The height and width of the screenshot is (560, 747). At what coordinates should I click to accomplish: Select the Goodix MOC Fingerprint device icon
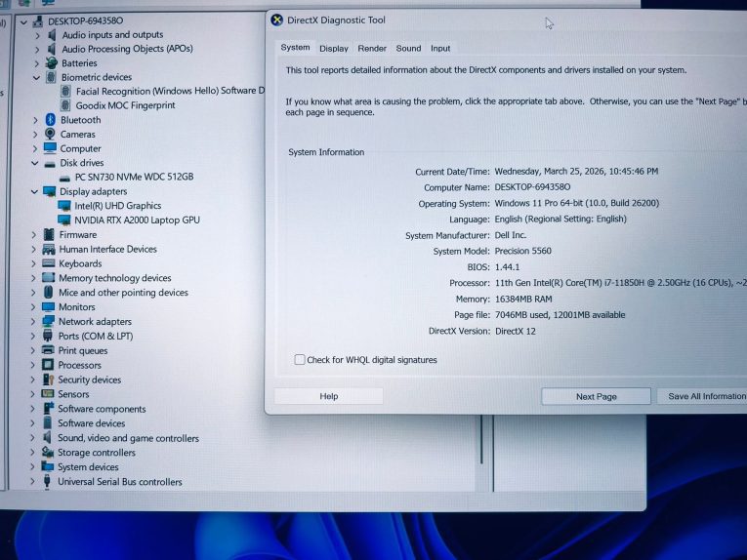click(x=65, y=105)
